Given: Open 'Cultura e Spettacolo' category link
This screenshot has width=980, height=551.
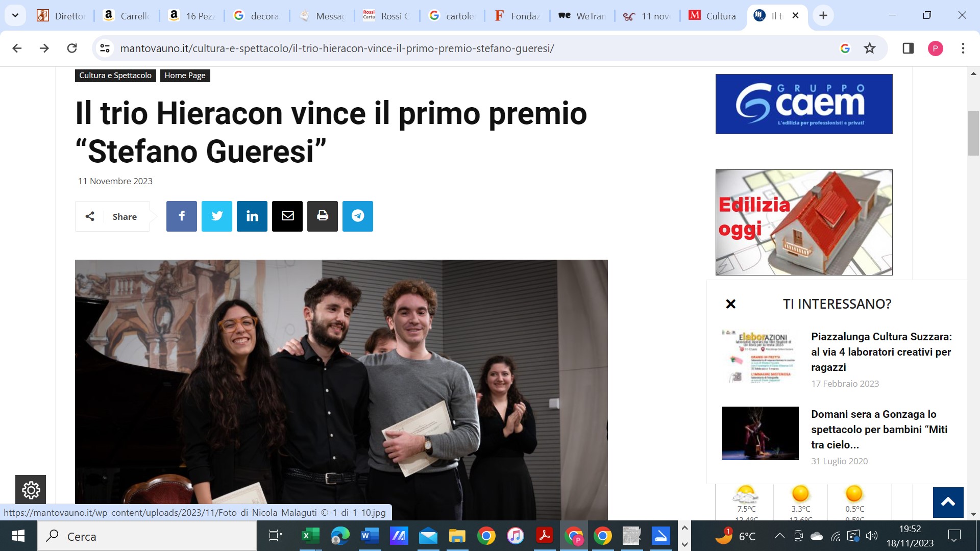Looking at the screenshot, I should pos(115,76).
